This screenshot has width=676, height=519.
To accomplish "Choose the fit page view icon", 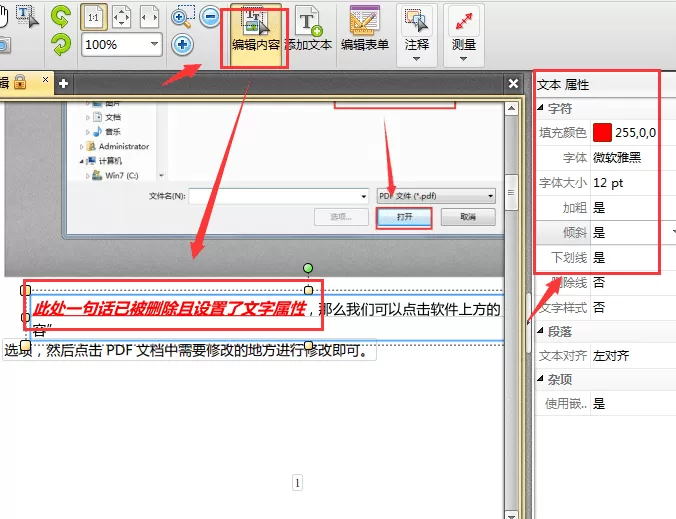I will 122,18.
